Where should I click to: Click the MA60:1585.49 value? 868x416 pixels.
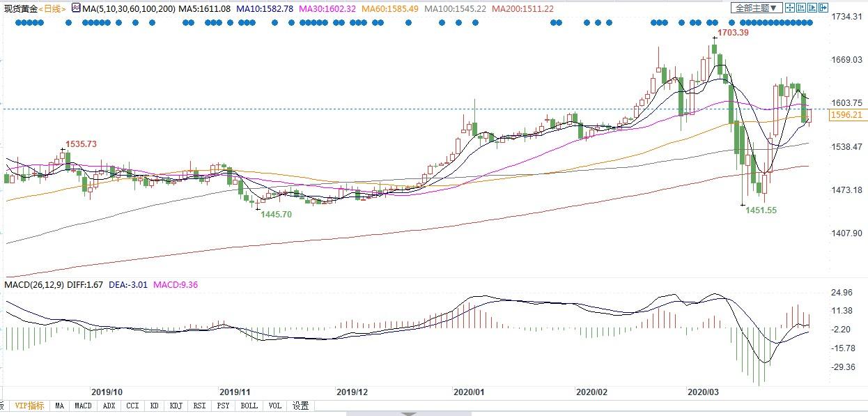[x=390, y=8]
